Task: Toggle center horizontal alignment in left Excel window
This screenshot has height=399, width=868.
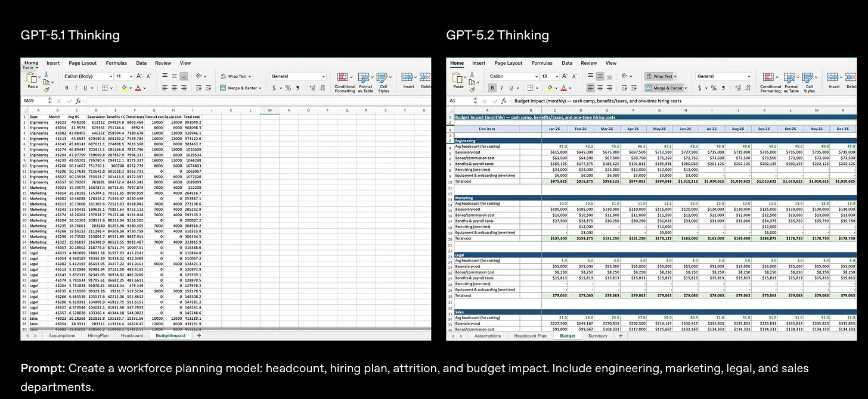Action: pyautogui.click(x=174, y=88)
